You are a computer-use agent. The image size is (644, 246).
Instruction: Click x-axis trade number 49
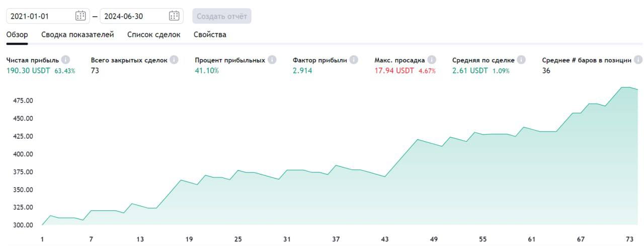tap(434, 239)
